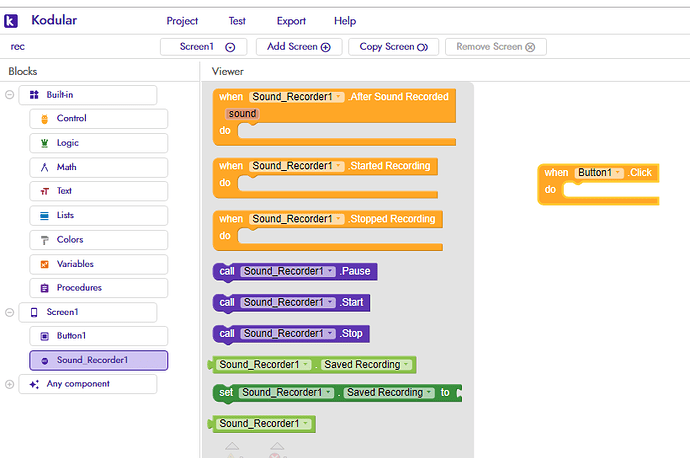
Task: Select the Variables blocks category
Action: click(x=99, y=264)
